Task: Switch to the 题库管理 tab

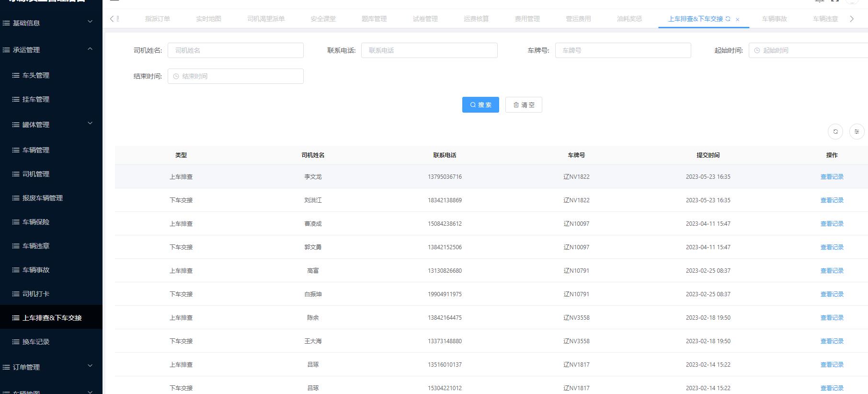Action: (x=374, y=19)
